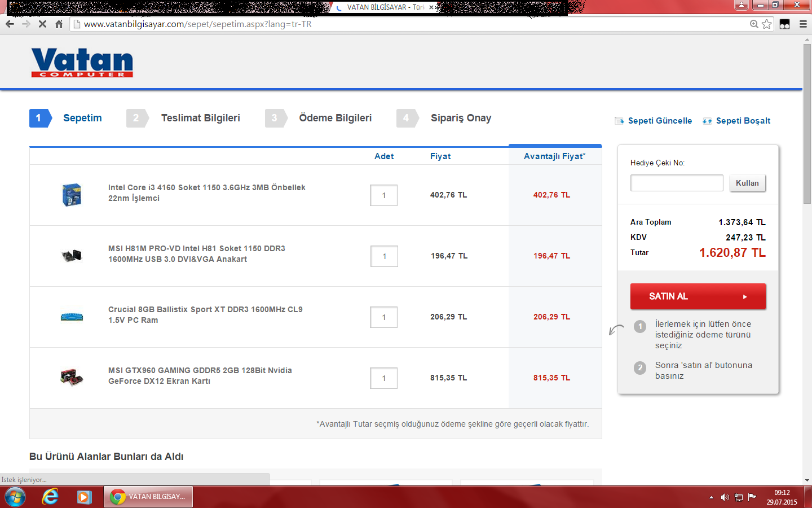Screen dimensions: 812x508
Task: Click quantity field for Crucial Ballistix RAM
Action: [x=384, y=317]
